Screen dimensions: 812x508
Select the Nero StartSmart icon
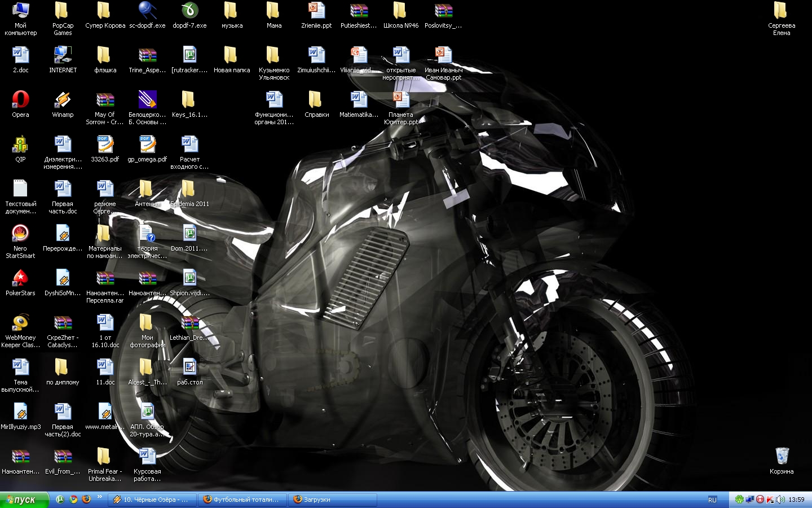pyautogui.click(x=20, y=234)
